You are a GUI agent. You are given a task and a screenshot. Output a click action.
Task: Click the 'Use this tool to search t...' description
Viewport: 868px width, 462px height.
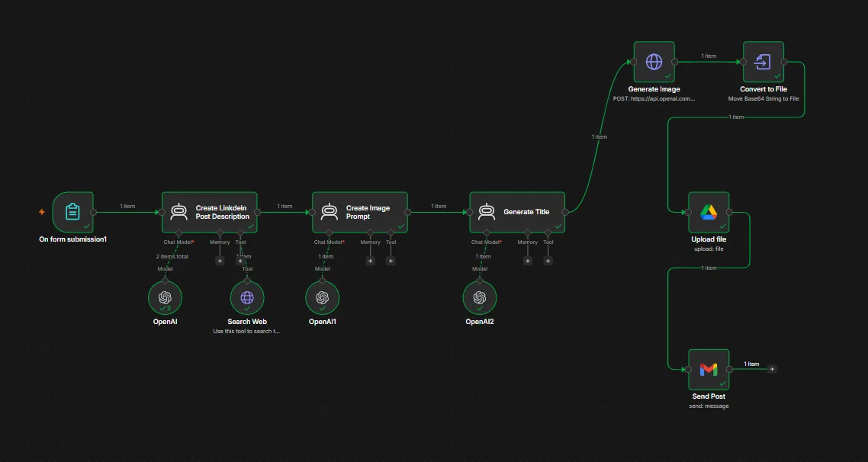point(247,332)
